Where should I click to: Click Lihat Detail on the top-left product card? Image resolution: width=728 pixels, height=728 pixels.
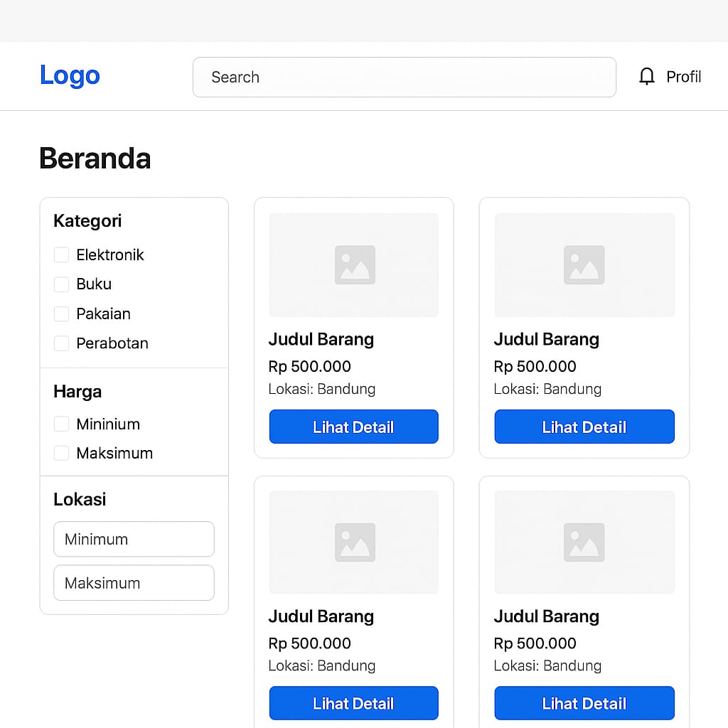[x=354, y=427]
